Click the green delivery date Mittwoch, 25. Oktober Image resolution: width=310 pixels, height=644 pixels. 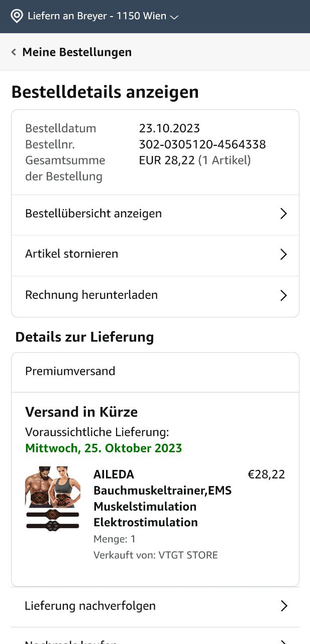pos(104,448)
